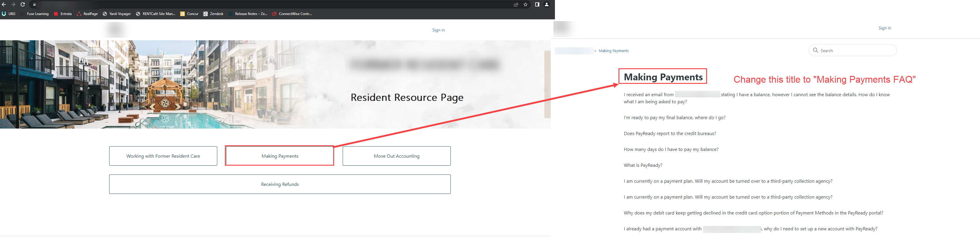Open the Yardi Voyager bookmark
Screen dimensions: 980x248
[117, 14]
